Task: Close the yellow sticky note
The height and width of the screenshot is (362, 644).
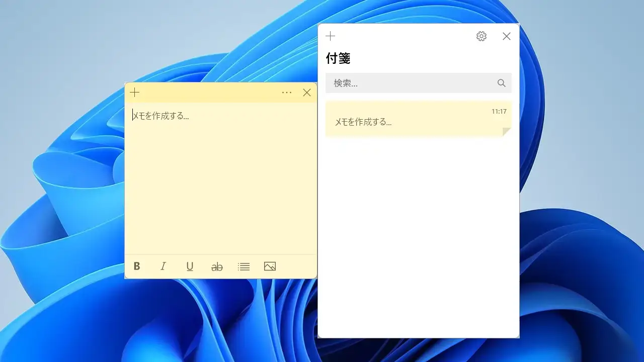Action: click(x=307, y=93)
